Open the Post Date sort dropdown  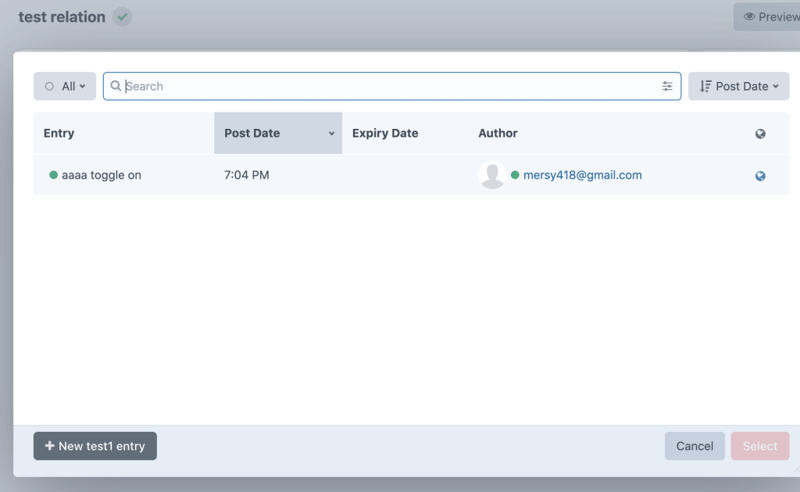click(738, 87)
